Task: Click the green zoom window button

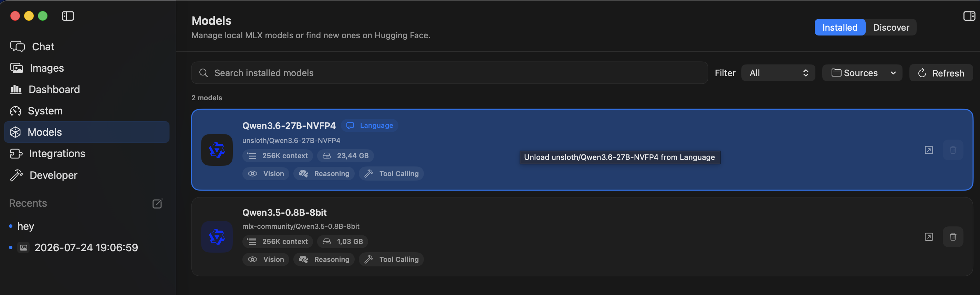Action: point(43,16)
